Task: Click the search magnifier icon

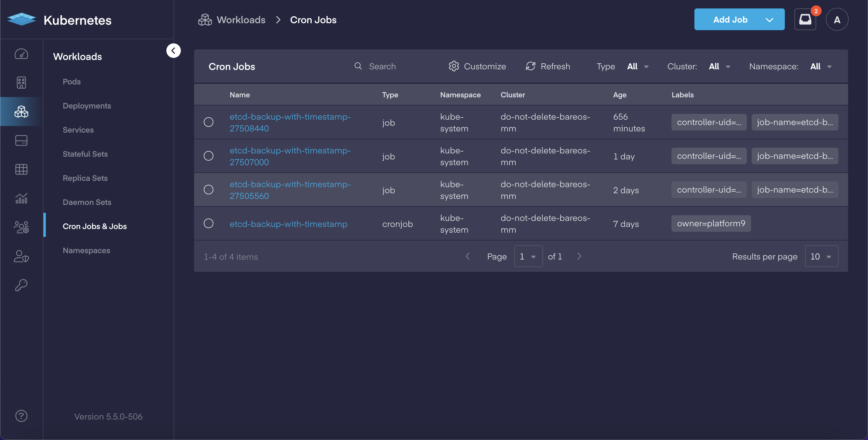Action: tap(358, 66)
